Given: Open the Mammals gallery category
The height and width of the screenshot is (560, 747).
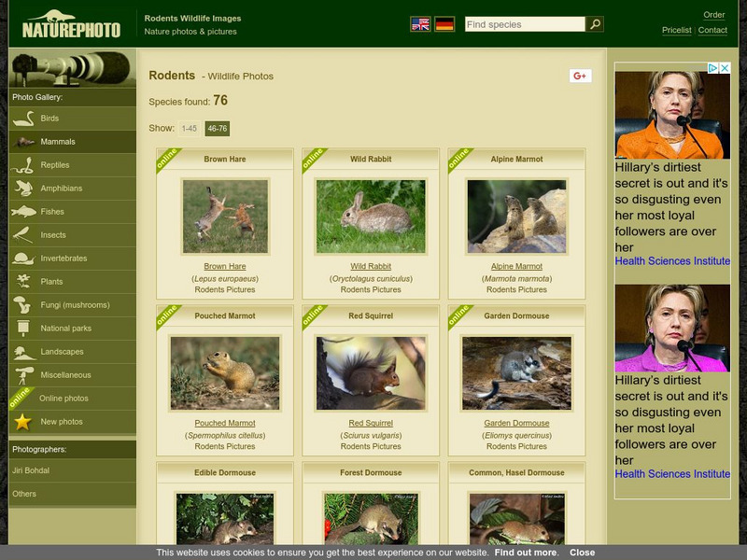Looking at the screenshot, I should tap(58, 142).
